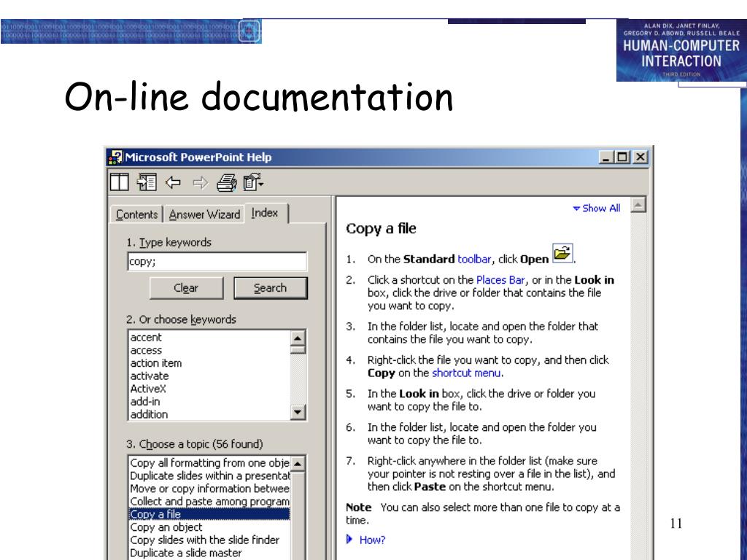
Task: Select keyword 'accent' in the list
Action: [209, 337]
